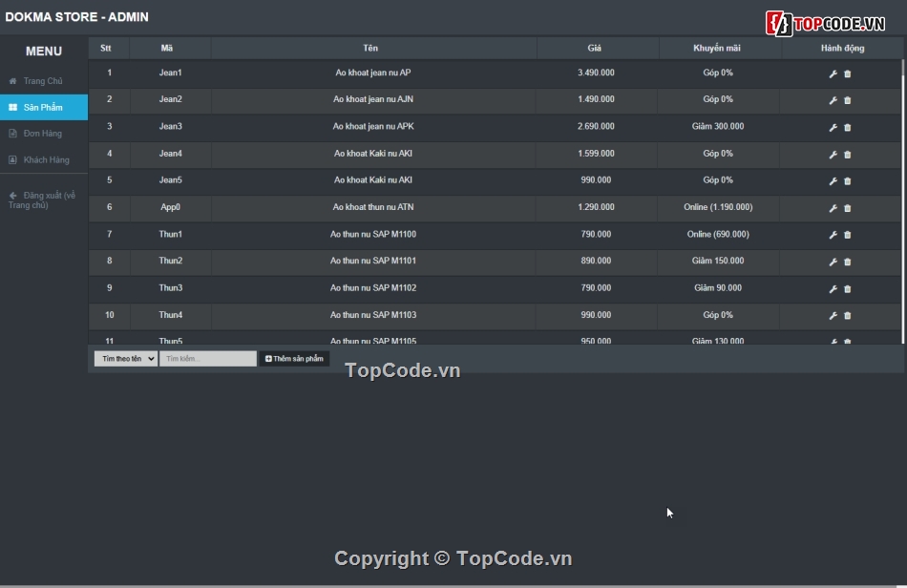Edit product Thun3 with wrench icon
The image size is (907, 588).
pos(833,288)
